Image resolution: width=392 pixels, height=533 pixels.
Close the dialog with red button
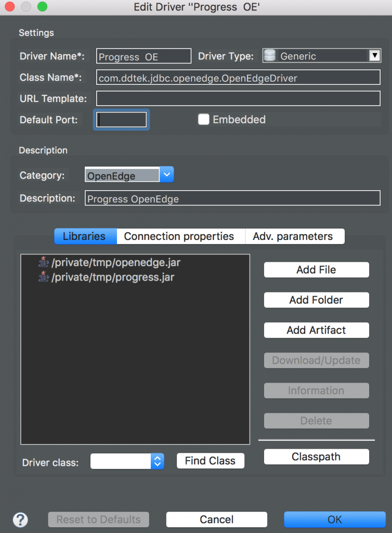tap(10, 6)
